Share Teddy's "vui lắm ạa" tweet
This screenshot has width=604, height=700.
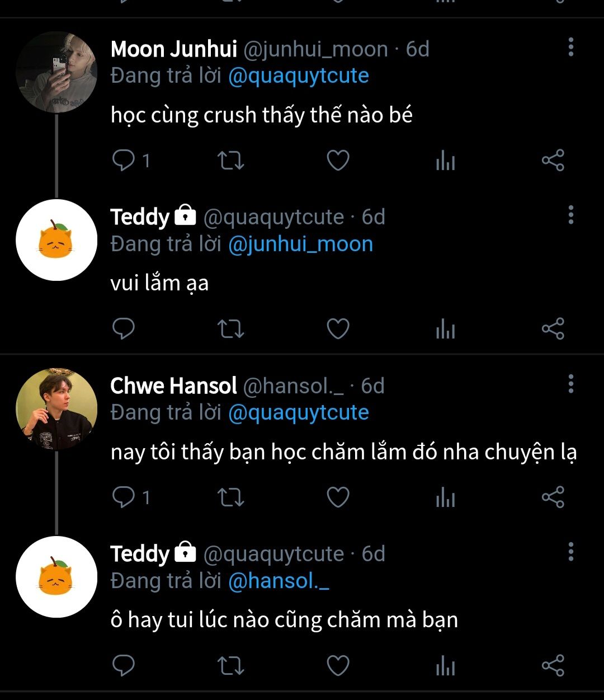tap(553, 328)
